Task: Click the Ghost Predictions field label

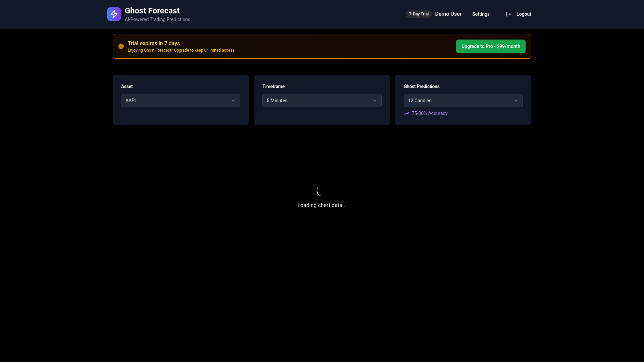Action: (x=422, y=86)
